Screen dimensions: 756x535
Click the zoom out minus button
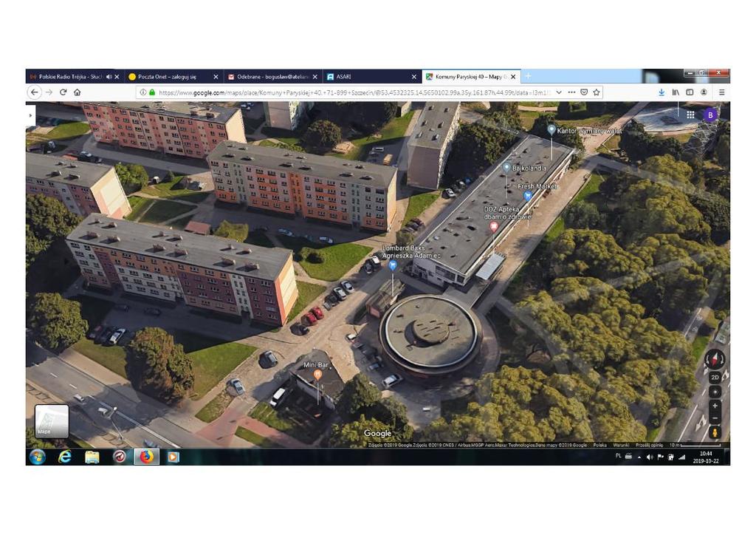point(715,418)
